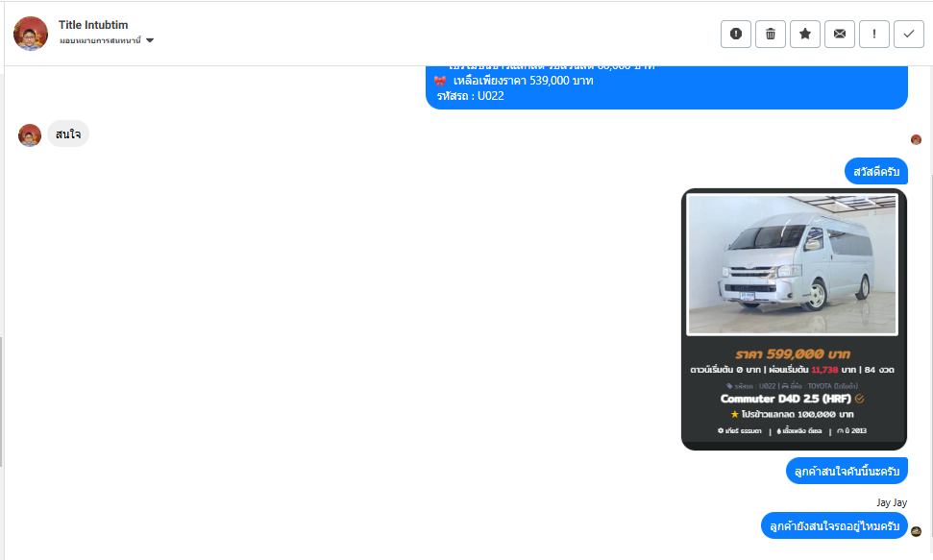Open Title Intubtim profile picture in header

pyautogui.click(x=31, y=34)
